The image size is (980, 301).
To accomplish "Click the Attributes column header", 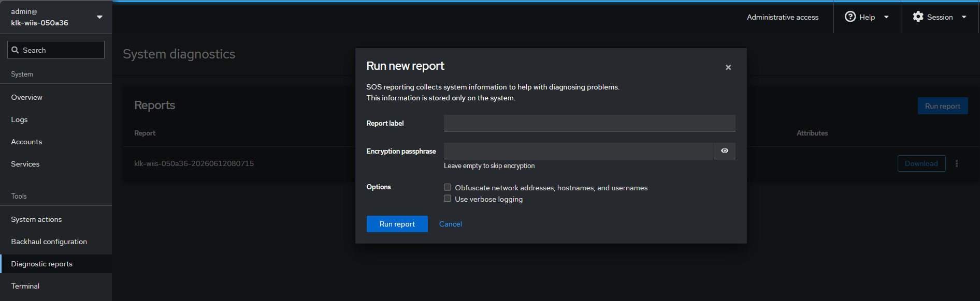I will (812, 133).
